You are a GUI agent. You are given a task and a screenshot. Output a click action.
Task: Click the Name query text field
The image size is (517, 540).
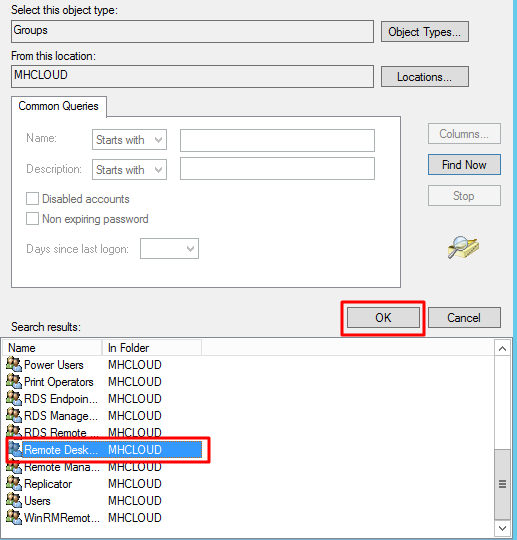point(277,140)
